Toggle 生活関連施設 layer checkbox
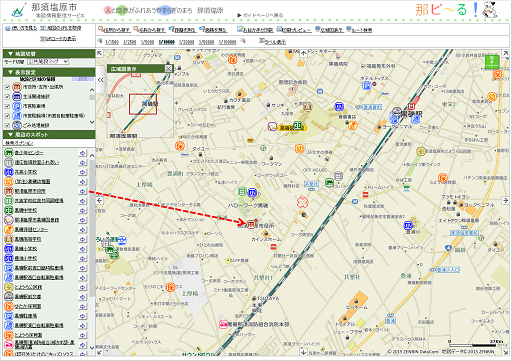The width and height of the screenshot is (512, 361). coord(7,97)
